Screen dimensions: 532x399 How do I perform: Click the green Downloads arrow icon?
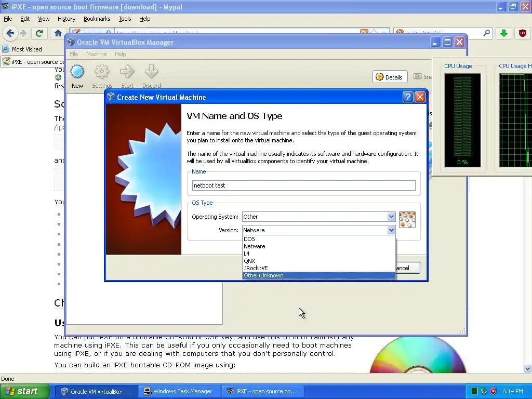point(503,33)
